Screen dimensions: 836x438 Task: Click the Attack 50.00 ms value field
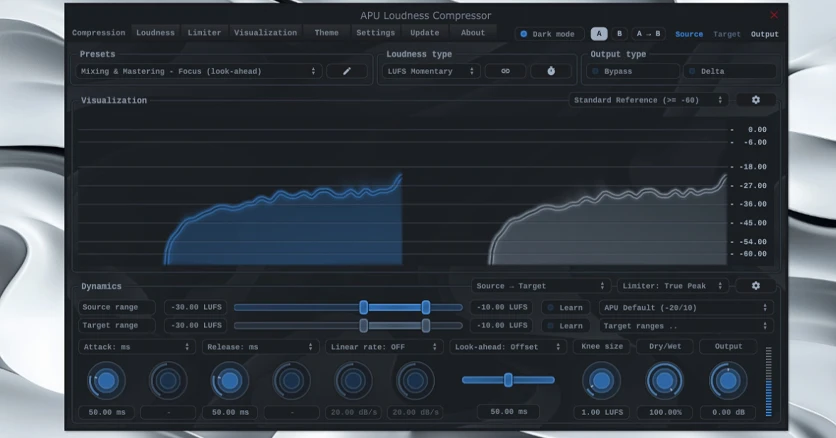107,412
